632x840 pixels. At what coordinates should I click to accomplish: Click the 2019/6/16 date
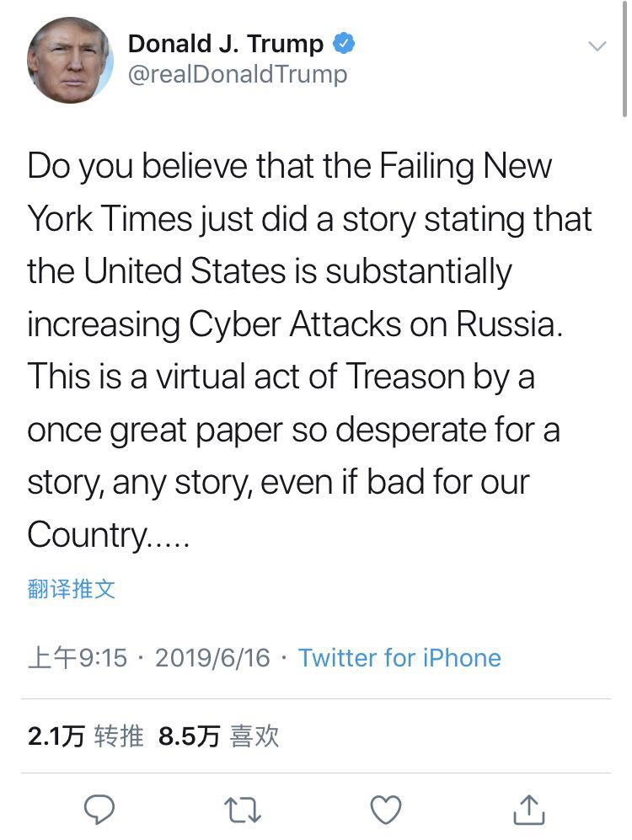coord(213,658)
